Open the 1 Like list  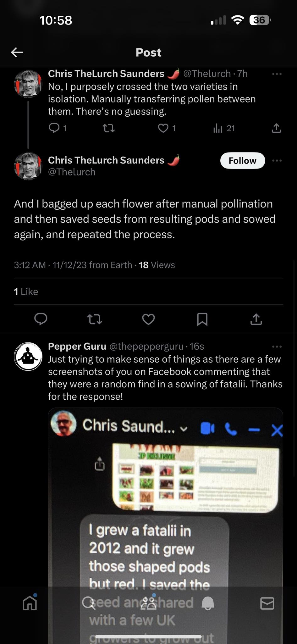click(x=26, y=292)
